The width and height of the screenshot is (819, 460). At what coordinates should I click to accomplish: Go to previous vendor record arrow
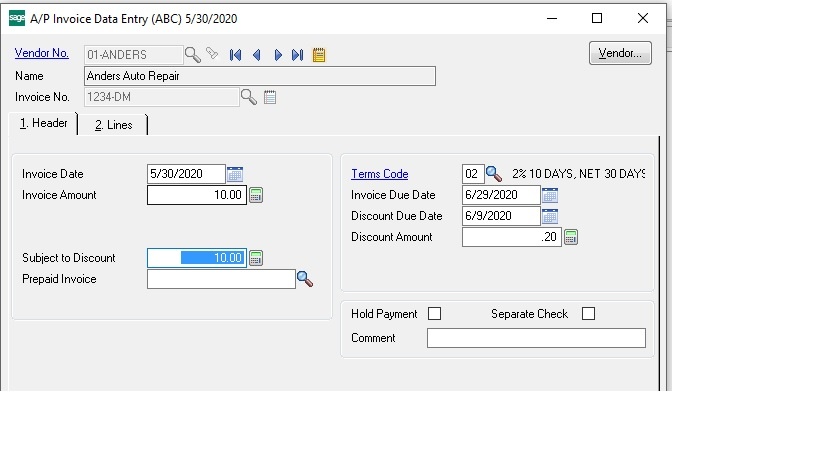257,55
